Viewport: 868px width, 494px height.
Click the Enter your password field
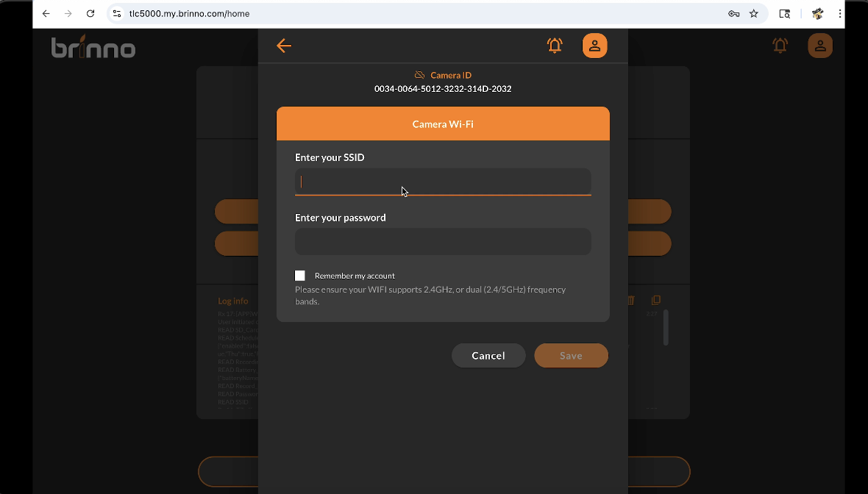point(443,242)
